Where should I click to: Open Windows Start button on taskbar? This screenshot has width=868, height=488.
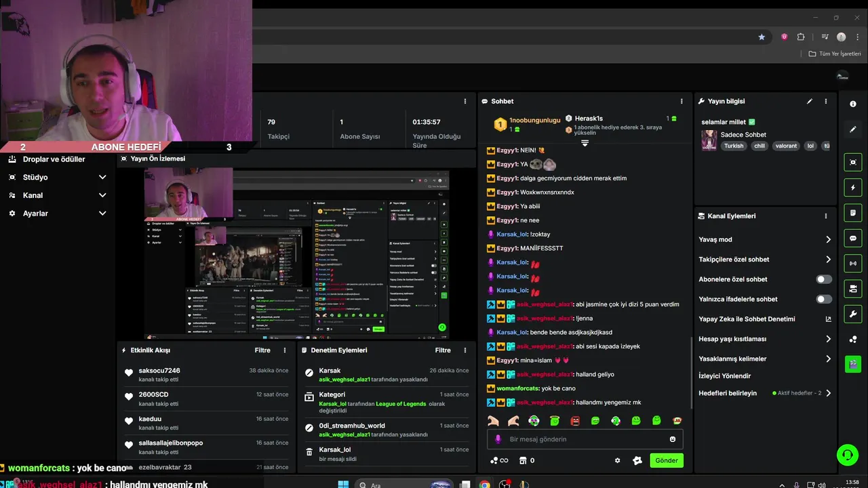coord(343,485)
